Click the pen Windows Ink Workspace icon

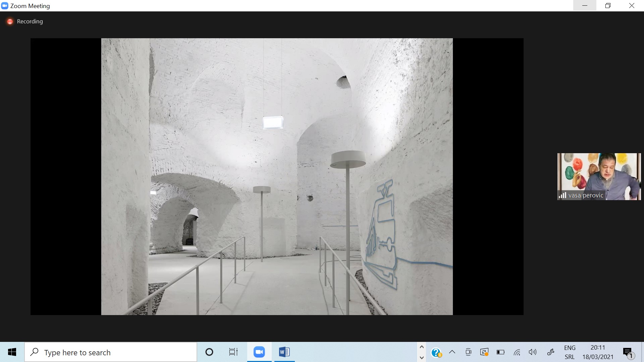point(550,352)
